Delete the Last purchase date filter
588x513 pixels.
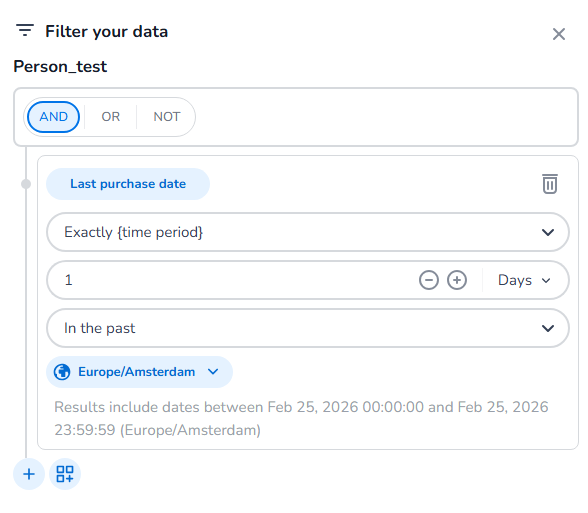(x=550, y=184)
